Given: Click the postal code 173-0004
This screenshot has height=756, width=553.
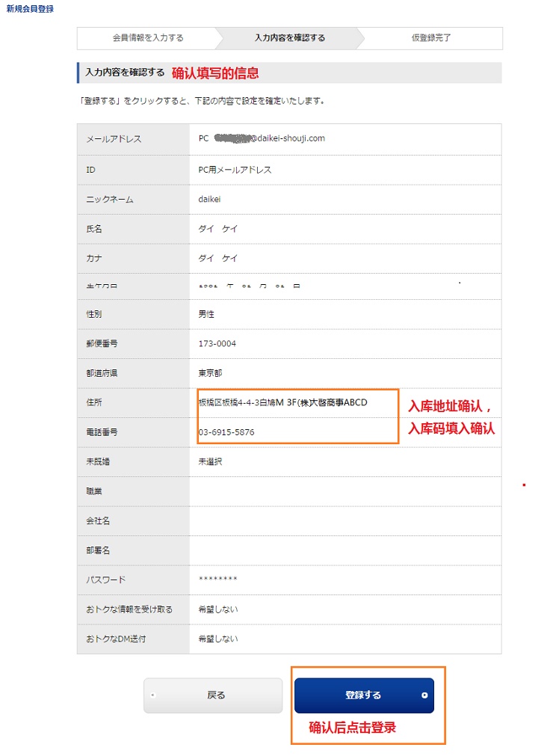Looking at the screenshot, I should (217, 344).
